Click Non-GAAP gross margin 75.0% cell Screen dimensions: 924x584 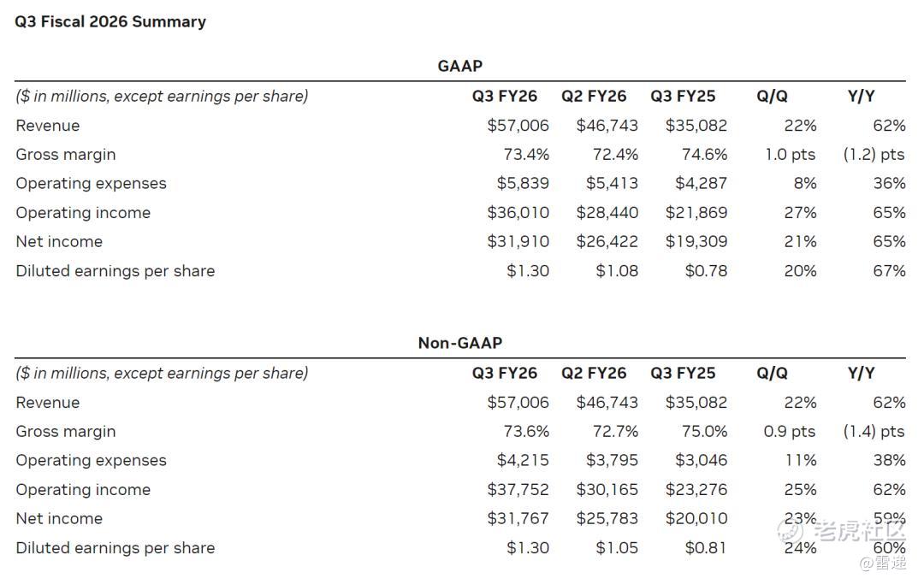tap(704, 432)
